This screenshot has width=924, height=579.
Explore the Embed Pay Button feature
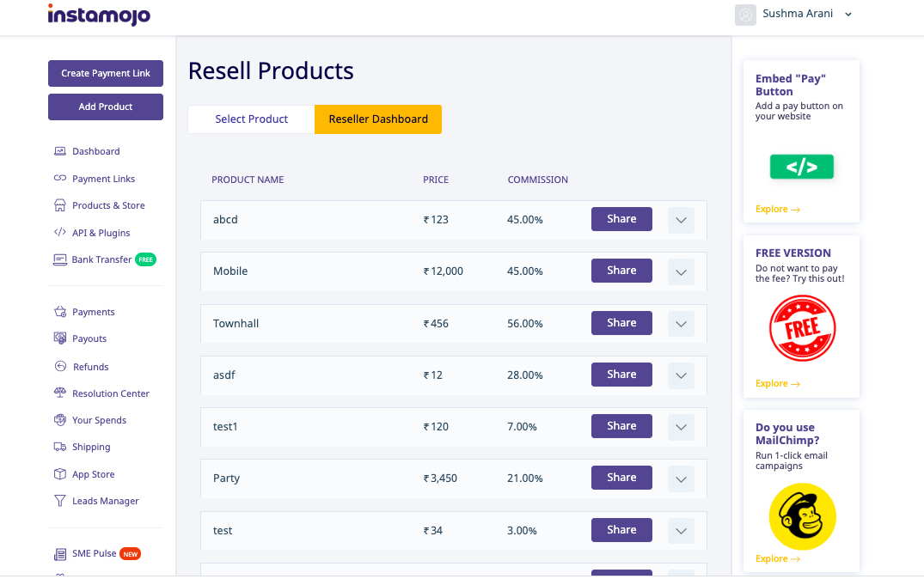777,209
